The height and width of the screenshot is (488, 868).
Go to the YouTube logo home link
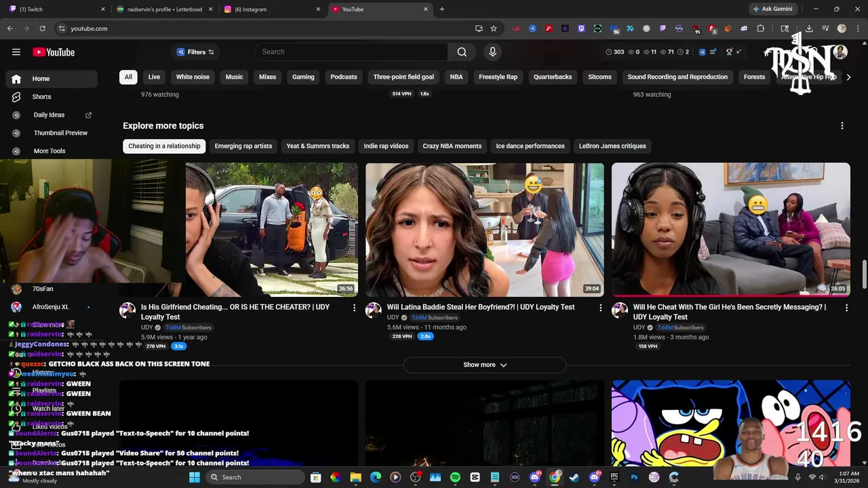(x=54, y=52)
